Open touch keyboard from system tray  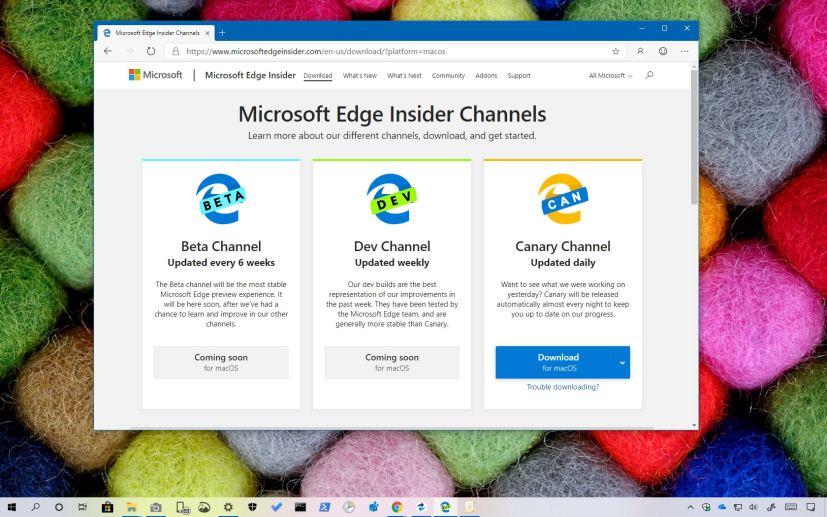tap(791, 508)
